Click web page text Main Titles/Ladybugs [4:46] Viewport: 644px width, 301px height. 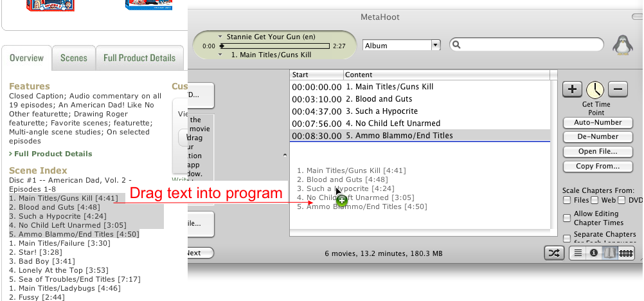coord(69,288)
